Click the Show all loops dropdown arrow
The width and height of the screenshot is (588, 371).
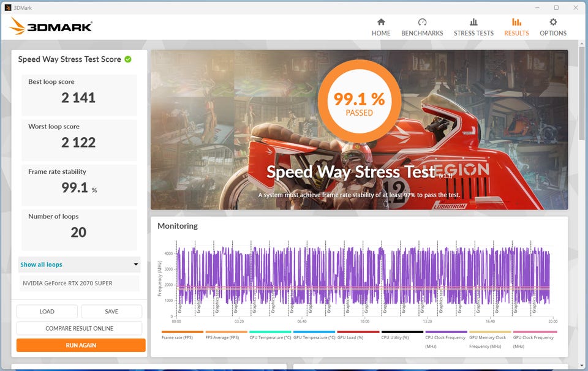136,264
